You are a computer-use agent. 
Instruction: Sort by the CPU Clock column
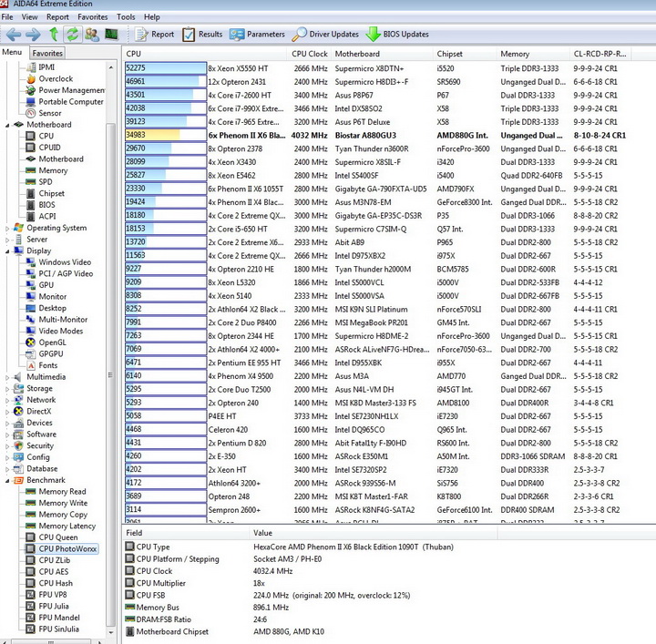tap(310, 54)
